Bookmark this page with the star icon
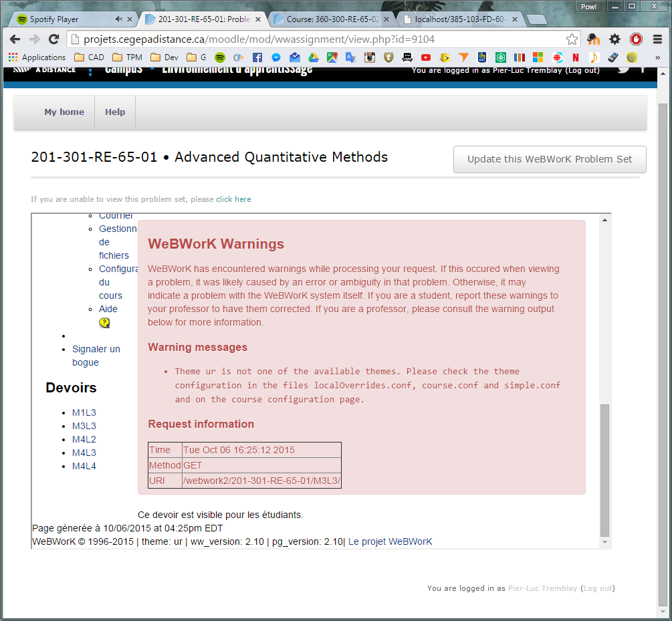672x621 pixels. click(x=572, y=39)
